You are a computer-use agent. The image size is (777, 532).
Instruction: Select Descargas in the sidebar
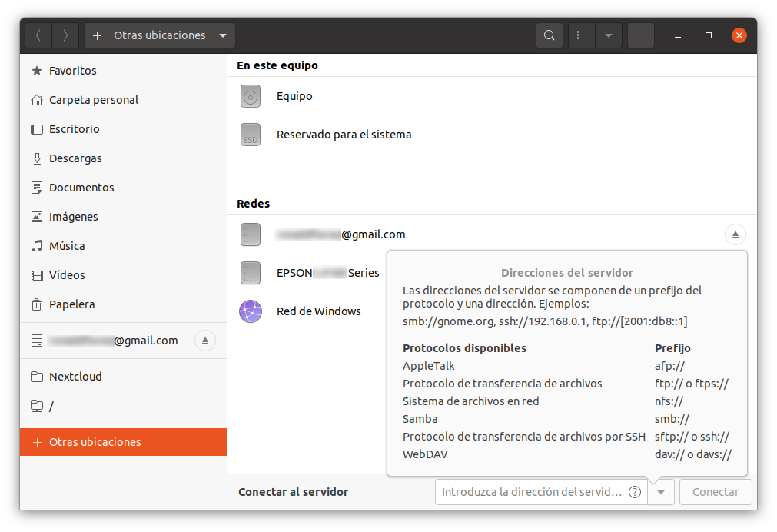click(75, 158)
